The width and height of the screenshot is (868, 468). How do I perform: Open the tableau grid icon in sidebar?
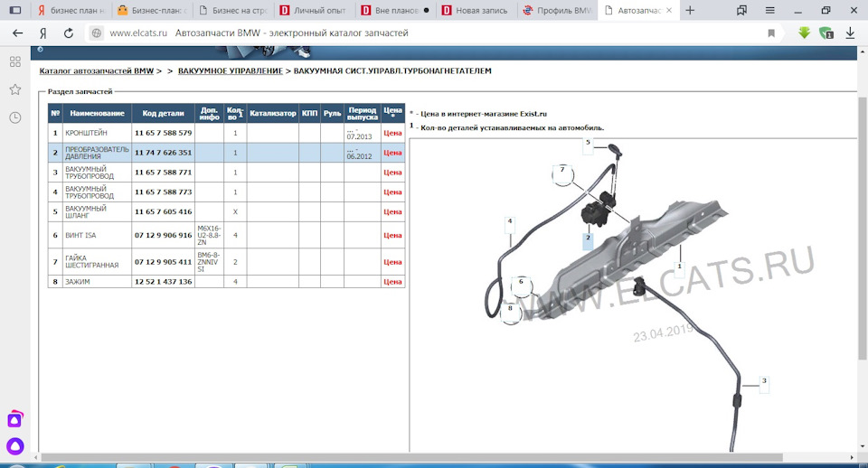(x=15, y=61)
